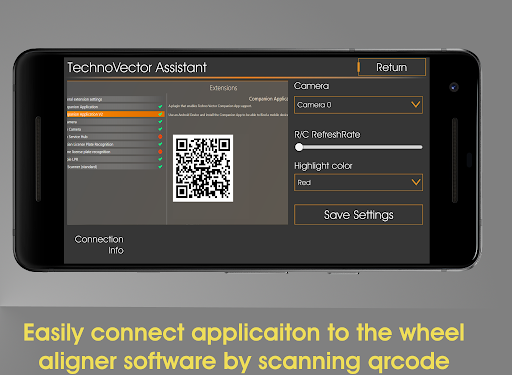Tap Save Settings button

[x=358, y=215]
